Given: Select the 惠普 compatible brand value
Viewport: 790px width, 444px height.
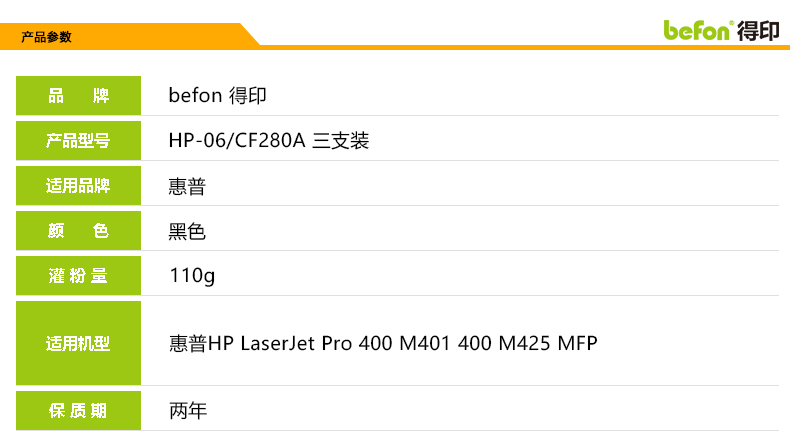Looking at the screenshot, I should pos(187,186).
